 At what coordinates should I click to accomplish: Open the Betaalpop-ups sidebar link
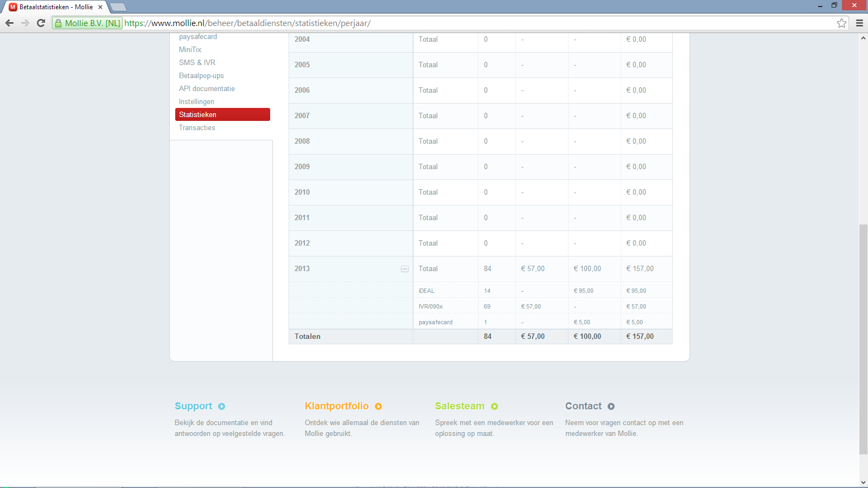(201, 75)
